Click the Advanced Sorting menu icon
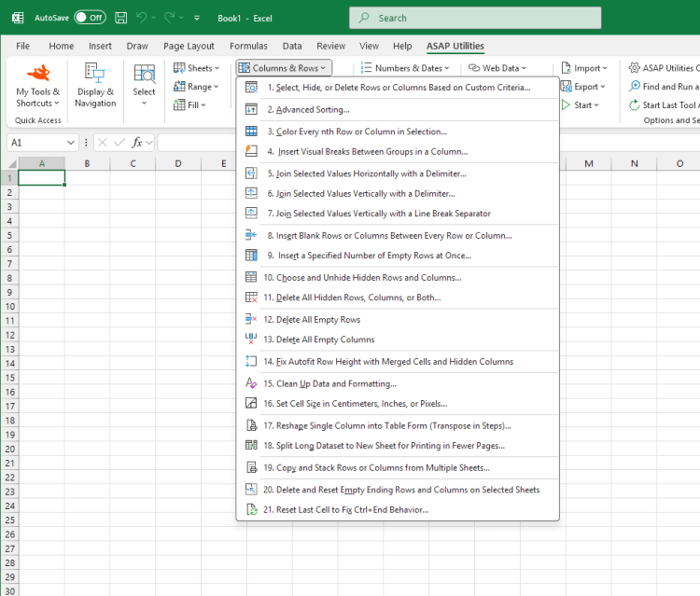Viewport: 700px width, 596px height. pos(250,109)
